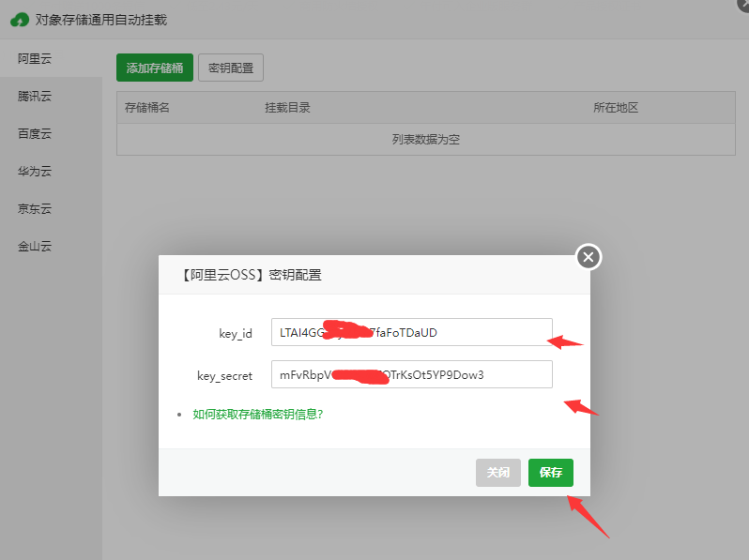
Task: Click the 【阿里云OSS】密钥配置 dialog title
Action: pos(251,275)
